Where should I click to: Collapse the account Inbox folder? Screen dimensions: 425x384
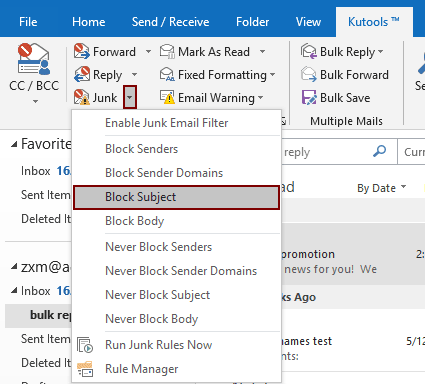coord(14,291)
